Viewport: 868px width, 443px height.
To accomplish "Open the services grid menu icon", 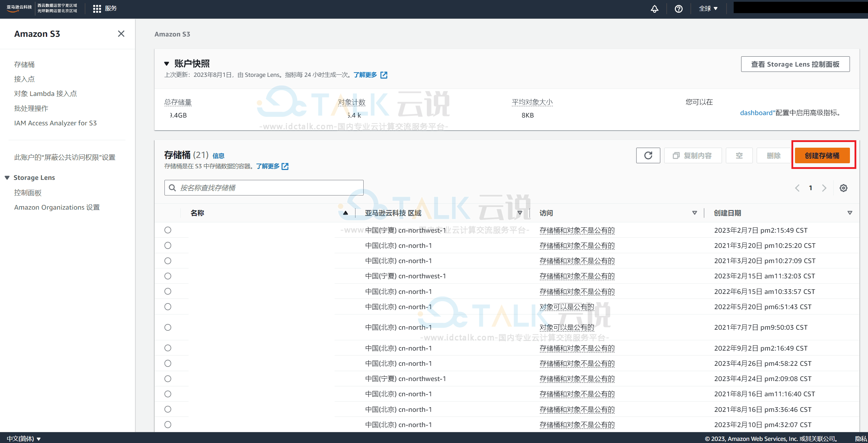I will coord(97,9).
